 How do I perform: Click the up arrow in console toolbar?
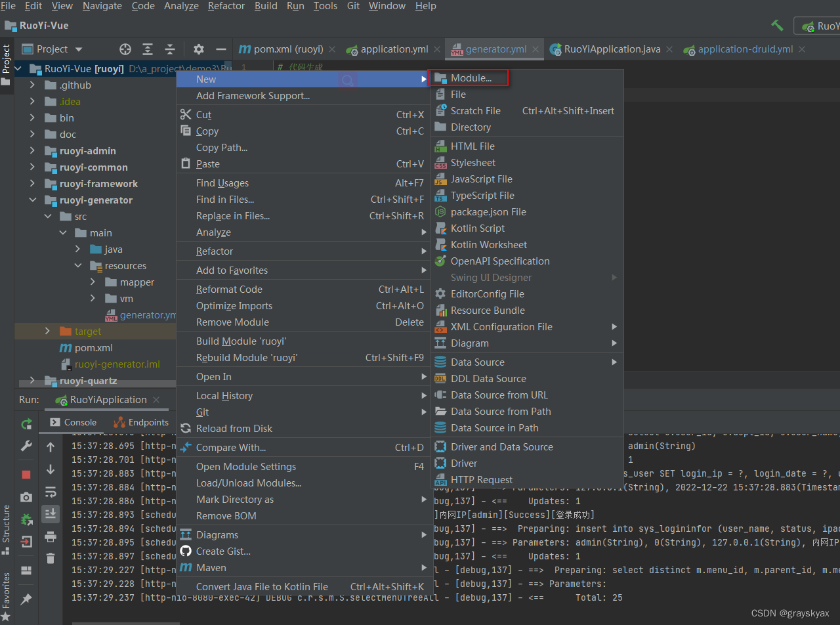tap(51, 447)
